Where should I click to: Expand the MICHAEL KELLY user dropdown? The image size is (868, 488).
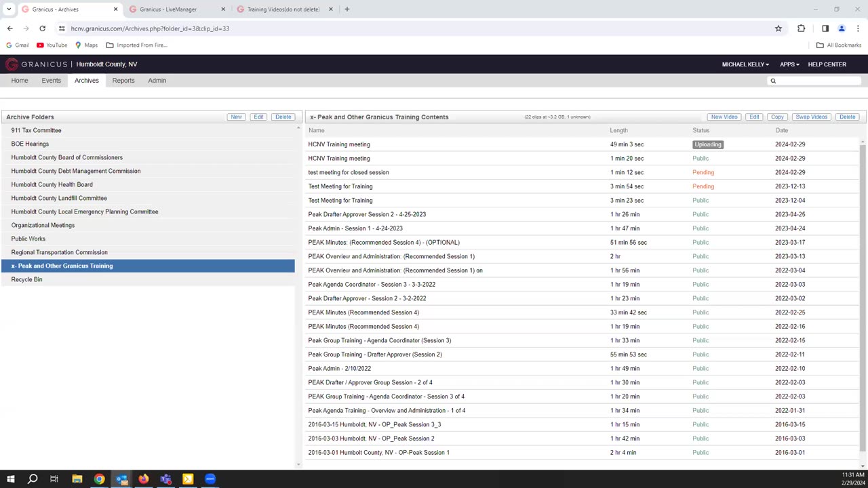[745, 64]
